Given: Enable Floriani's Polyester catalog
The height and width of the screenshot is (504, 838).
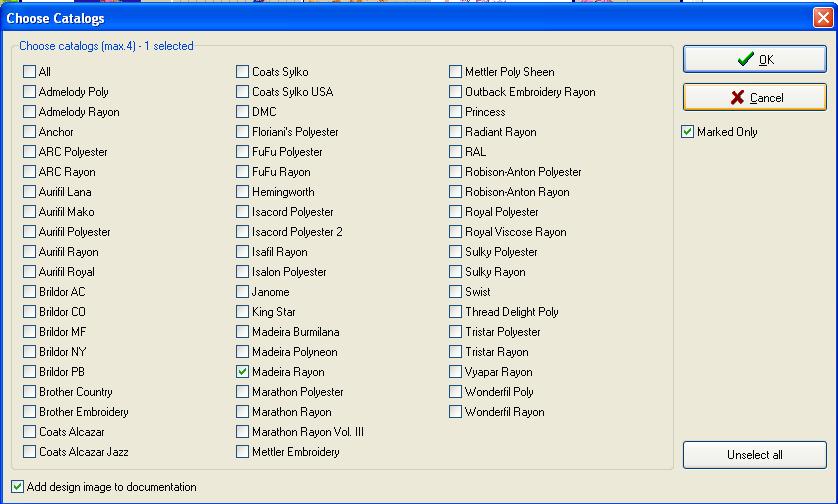Looking at the screenshot, I should click(242, 131).
